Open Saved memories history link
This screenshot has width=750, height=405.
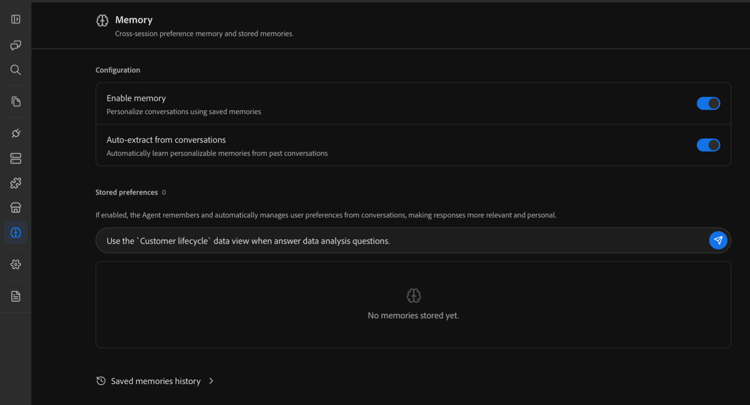pyautogui.click(x=155, y=381)
